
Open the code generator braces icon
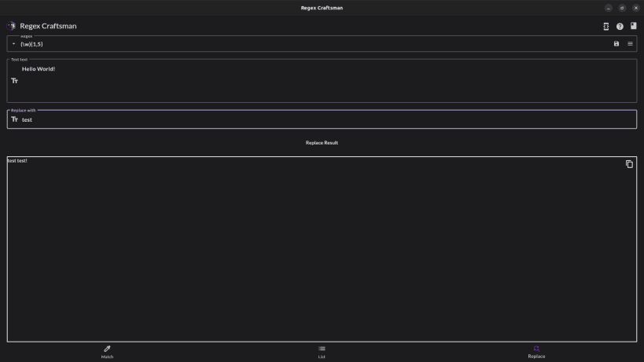coord(605,26)
